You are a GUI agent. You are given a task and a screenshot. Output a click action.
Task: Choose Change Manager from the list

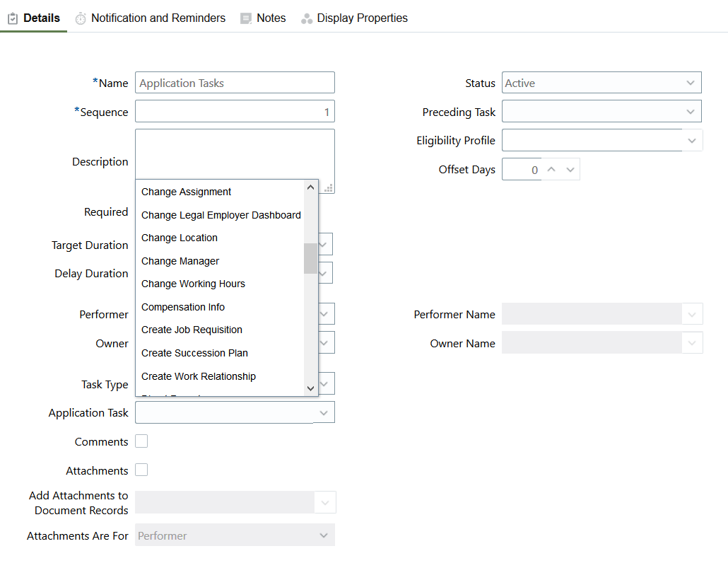click(180, 261)
